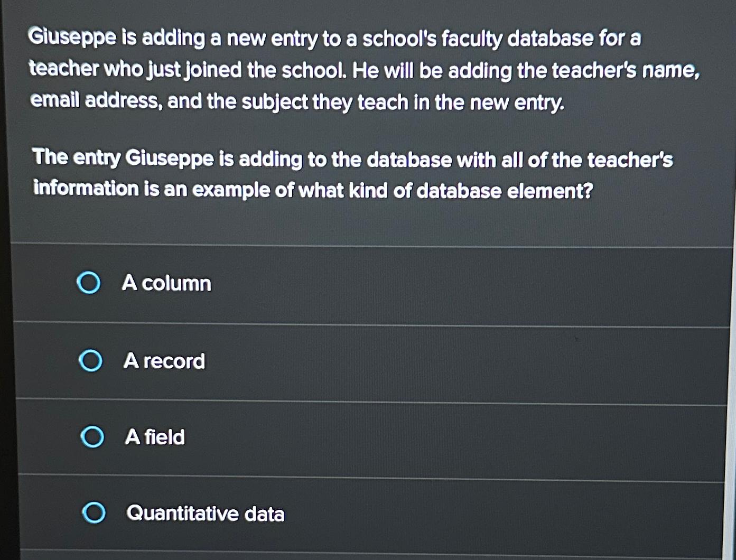Click the A record answer label
Image resolution: width=736 pixels, height=560 pixels.
164,361
